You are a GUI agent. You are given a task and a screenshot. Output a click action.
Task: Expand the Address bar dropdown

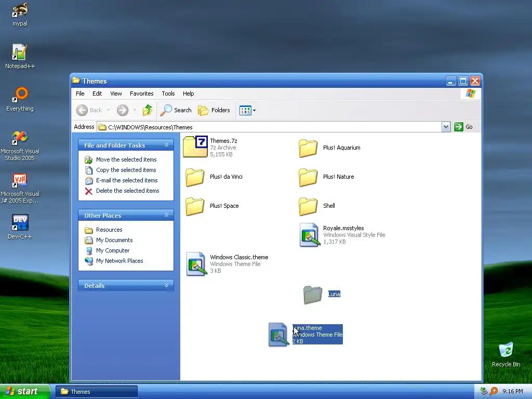(x=446, y=127)
